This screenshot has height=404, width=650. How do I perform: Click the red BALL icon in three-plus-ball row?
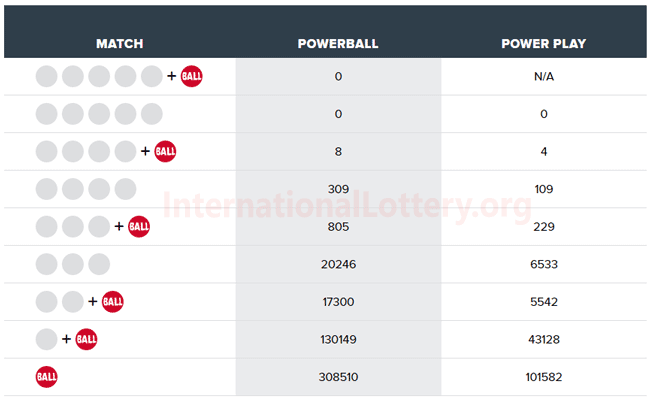(x=139, y=227)
